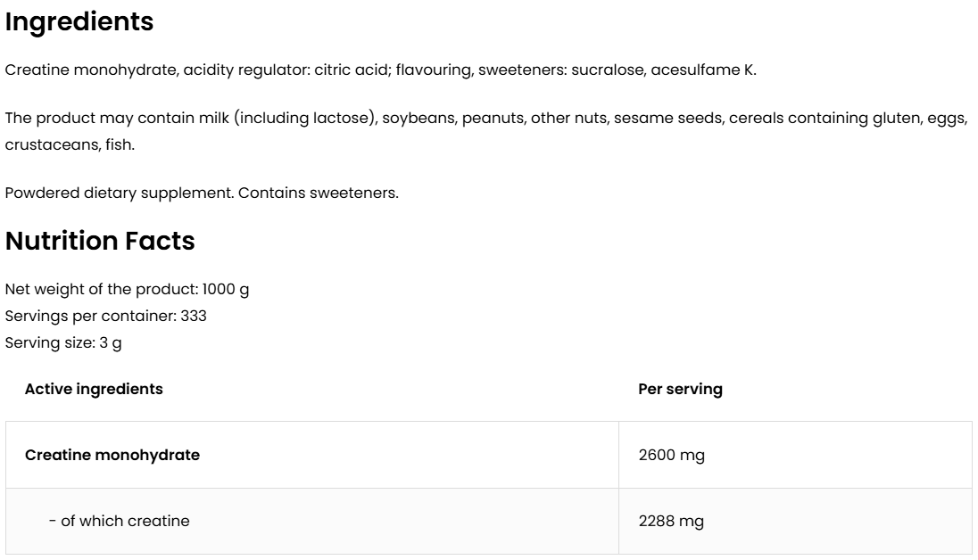
Task: Click 'acesulfame K' in the sweeteners list
Action: (703, 70)
